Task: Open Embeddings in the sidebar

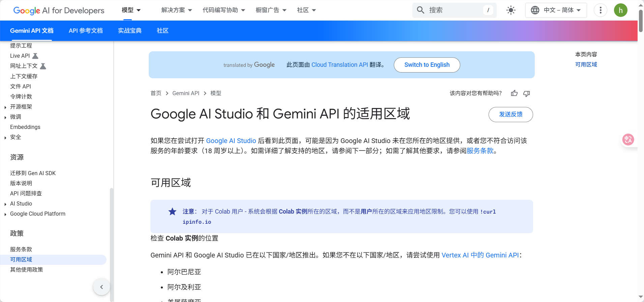Action: point(25,127)
